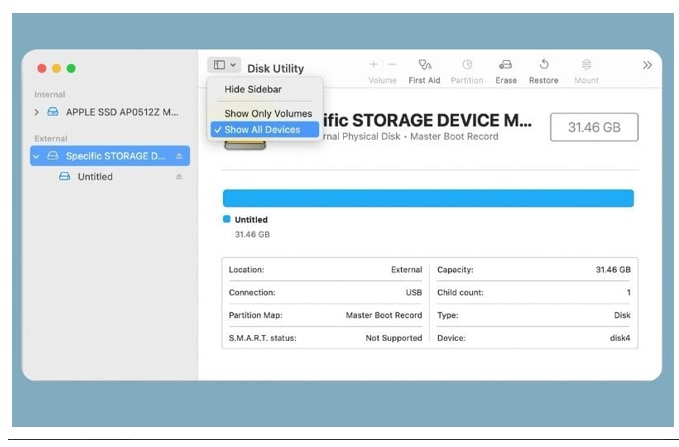The image size is (679, 447).
Task: Select the Untitled volume in sidebar
Action: coord(95,177)
